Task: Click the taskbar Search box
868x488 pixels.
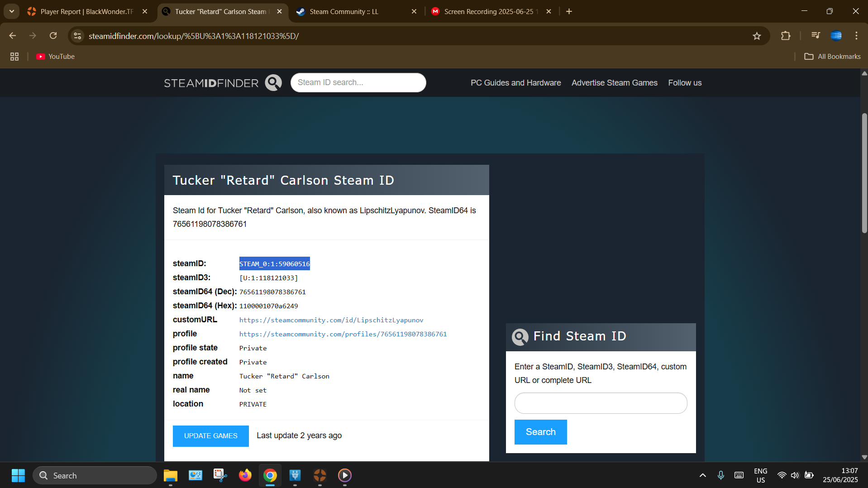Action: click(95, 475)
